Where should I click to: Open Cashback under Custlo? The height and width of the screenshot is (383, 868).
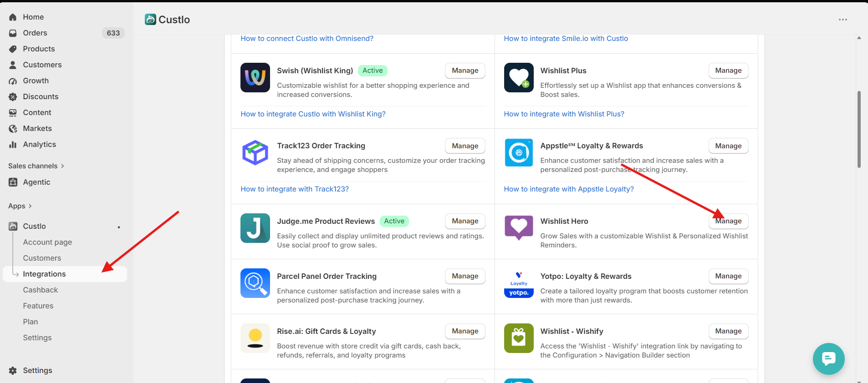(41, 290)
